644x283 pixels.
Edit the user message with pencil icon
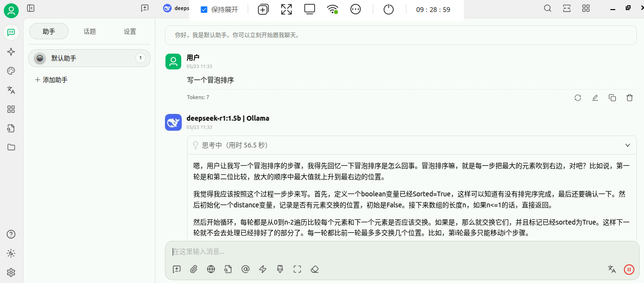595,97
